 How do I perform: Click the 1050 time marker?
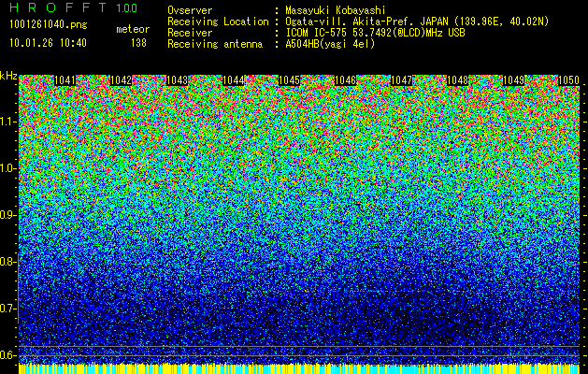click(x=569, y=80)
